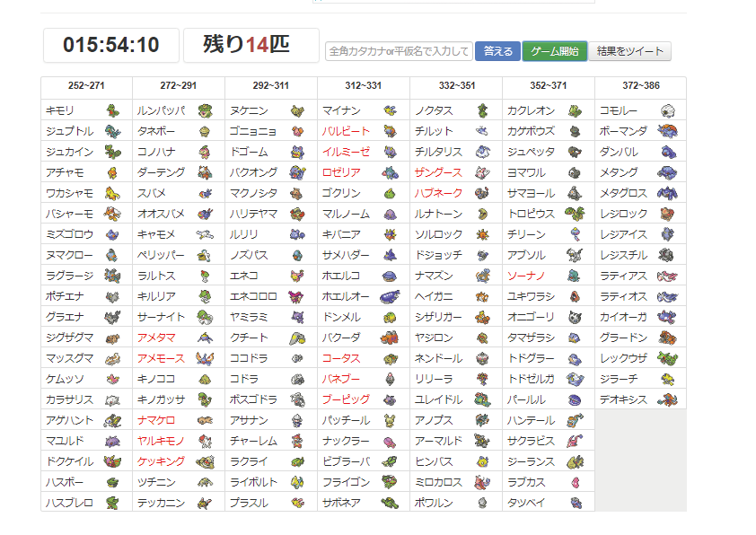Click the sprite icon next to レックウザ

668,358
